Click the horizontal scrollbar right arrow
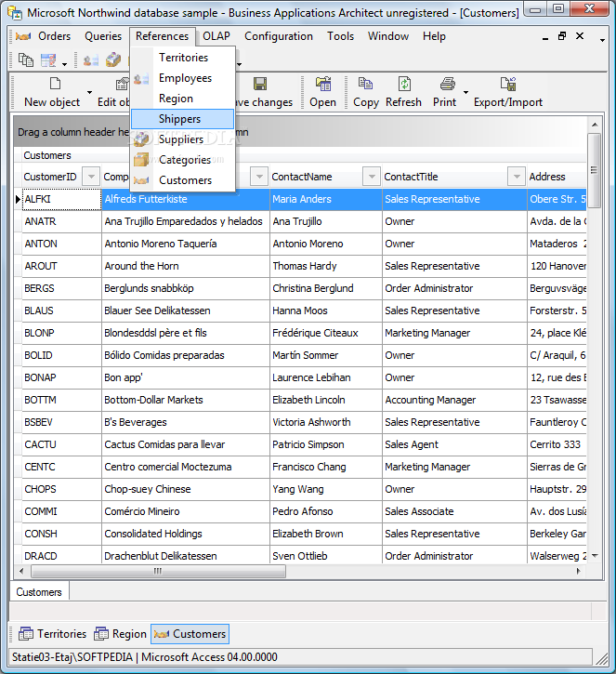This screenshot has width=616, height=674. pyautogui.click(x=579, y=571)
